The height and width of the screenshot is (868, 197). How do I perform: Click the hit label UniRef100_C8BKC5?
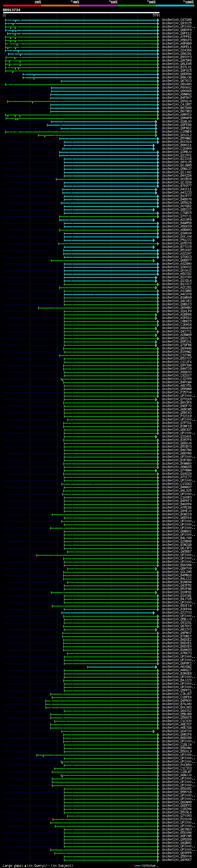[177, 321]
